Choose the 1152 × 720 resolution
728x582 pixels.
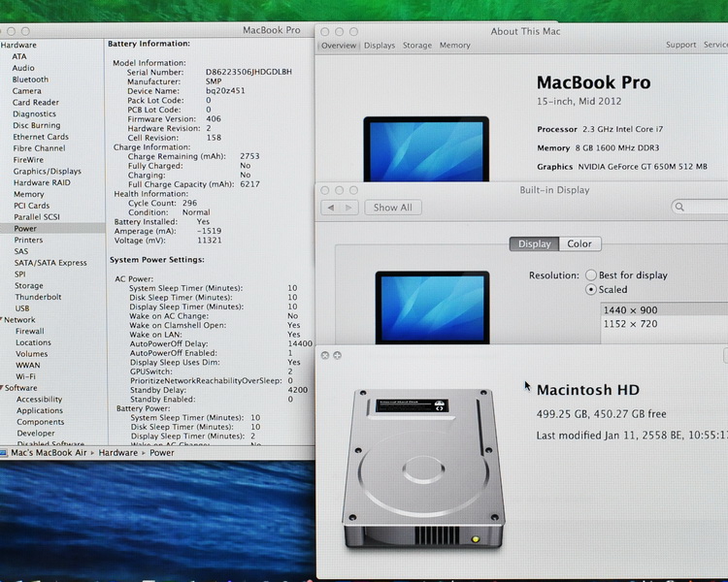[664, 324]
